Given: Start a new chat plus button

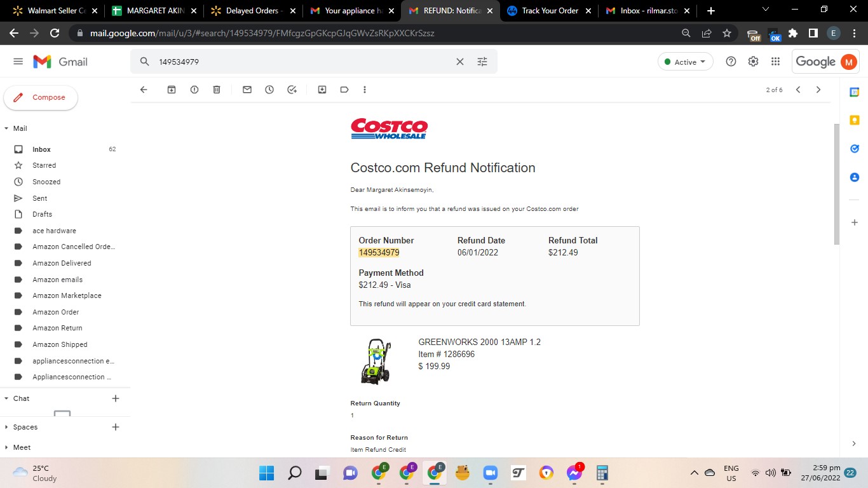Looking at the screenshot, I should coord(116,398).
